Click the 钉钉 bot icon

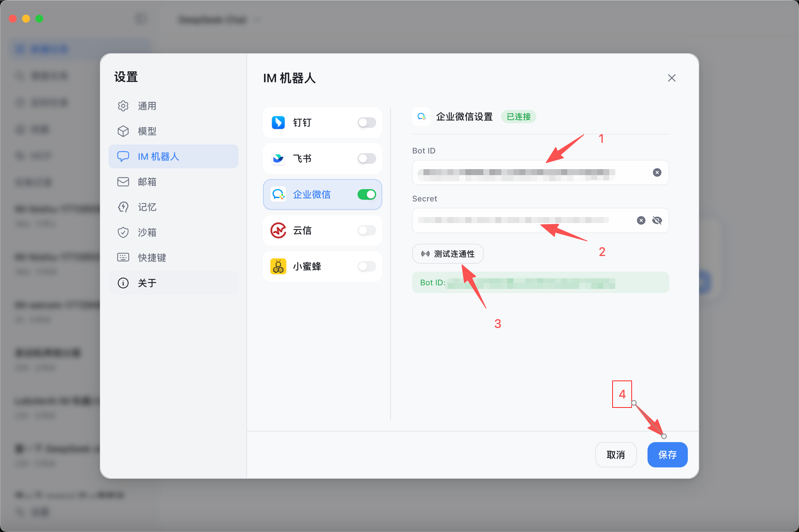point(278,123)
